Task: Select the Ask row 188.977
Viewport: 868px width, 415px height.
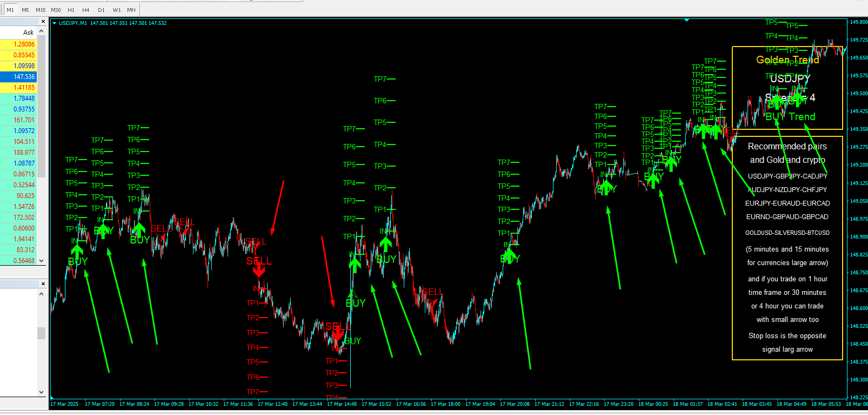Action: point(18,153)
